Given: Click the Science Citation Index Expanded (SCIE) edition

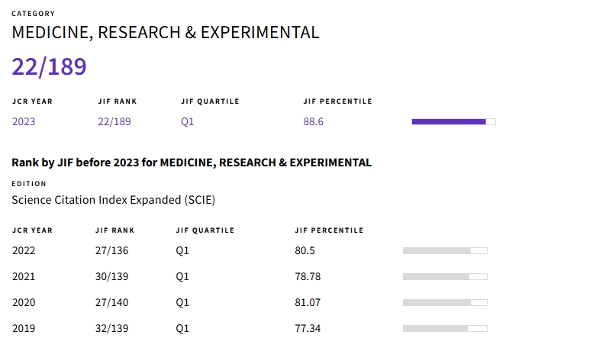Looking at the screenshot, I should [x=113, y=200].
